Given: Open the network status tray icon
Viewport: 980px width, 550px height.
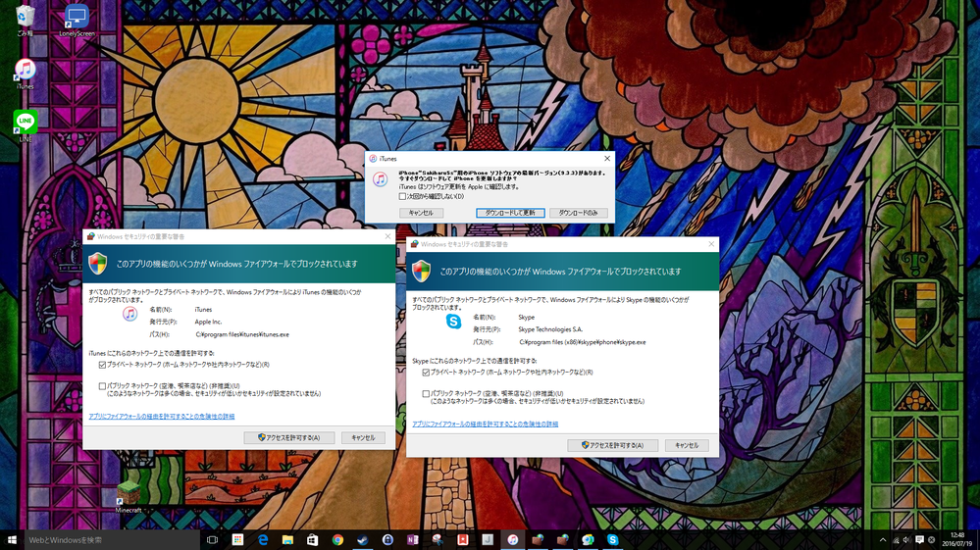Looking at the screenshot, I should point(896,540).
